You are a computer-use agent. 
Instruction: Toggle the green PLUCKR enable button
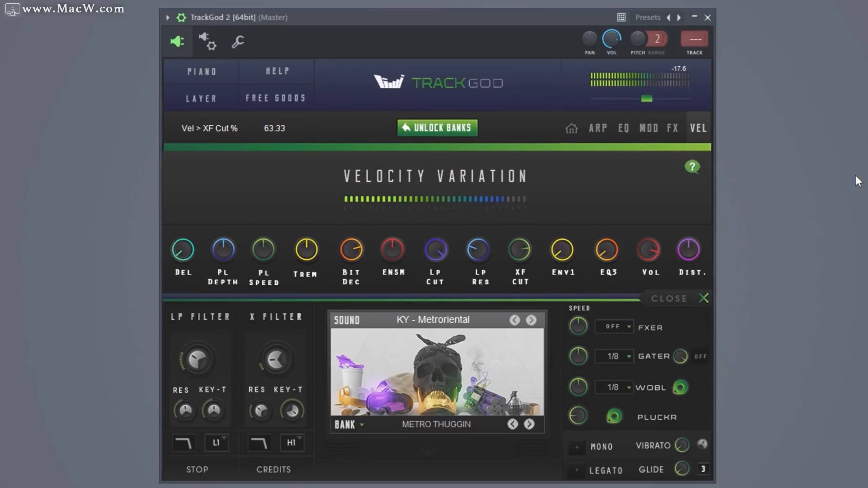[614, 416]
